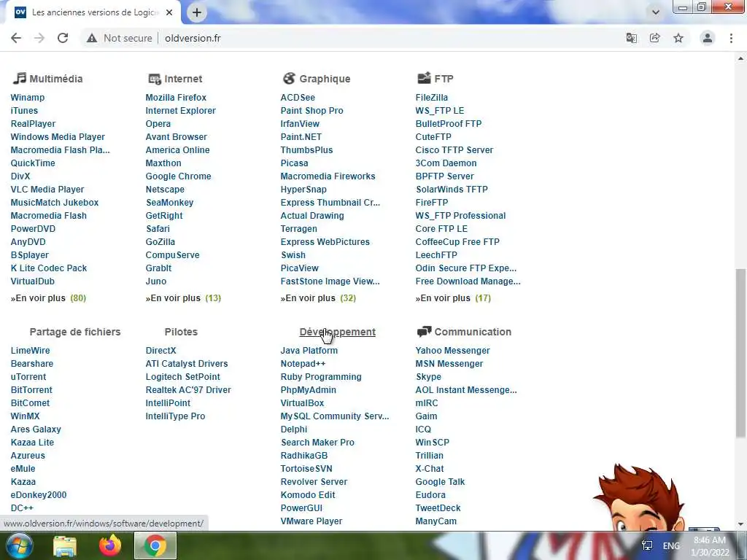Expand Graphique with En voir plus (32)
The width and height of the screenshot is (747, 560).
coord(318,298)
